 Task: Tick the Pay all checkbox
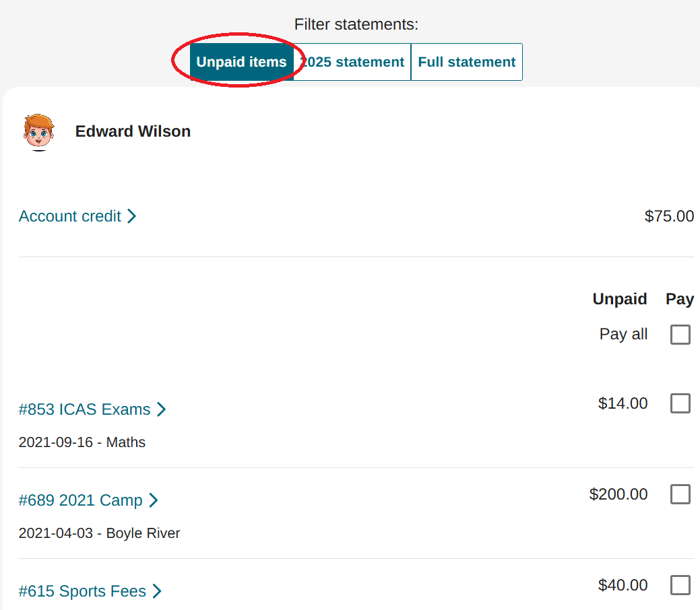point(680,335)
